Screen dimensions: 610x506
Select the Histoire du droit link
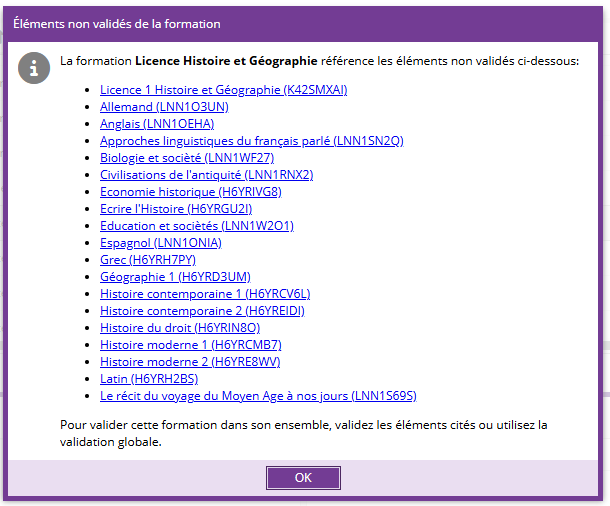click(180, 328)
